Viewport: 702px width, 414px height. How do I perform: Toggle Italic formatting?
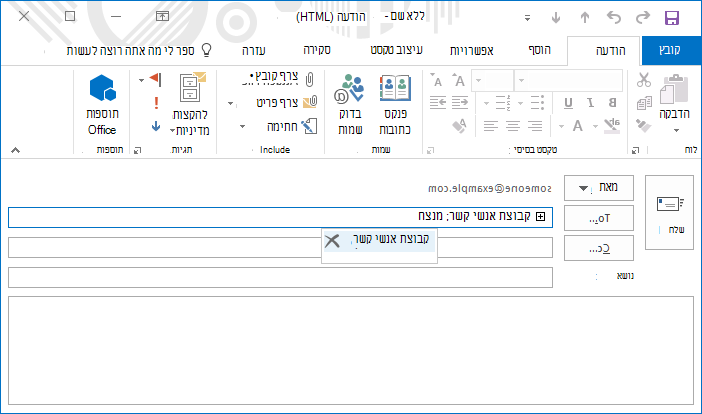tap(591, 102)
